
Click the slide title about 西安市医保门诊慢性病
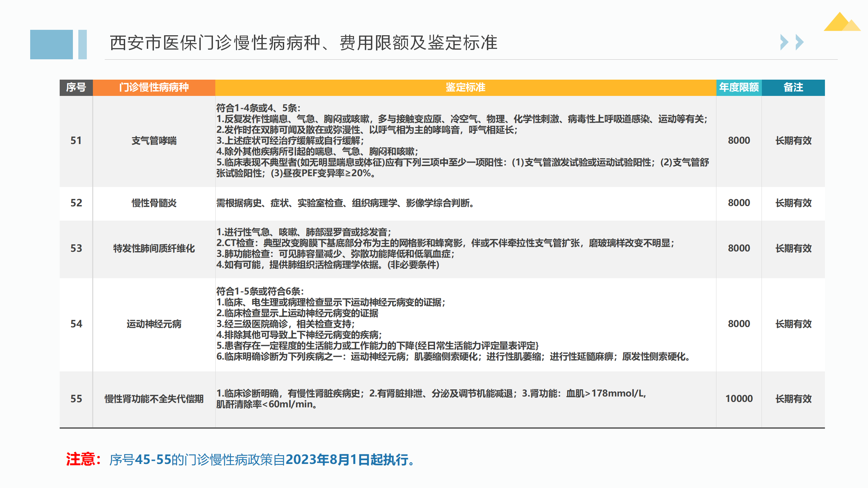303,43
